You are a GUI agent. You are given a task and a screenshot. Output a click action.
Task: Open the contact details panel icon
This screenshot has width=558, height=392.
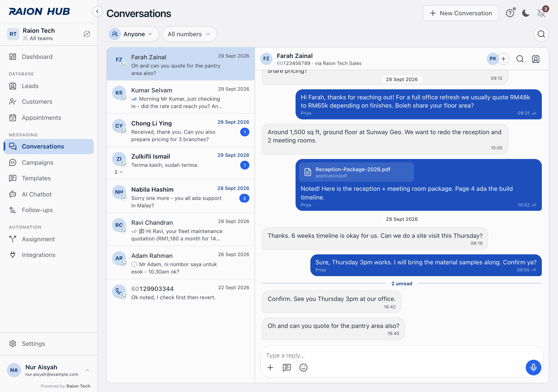click(x=536, y=59)
